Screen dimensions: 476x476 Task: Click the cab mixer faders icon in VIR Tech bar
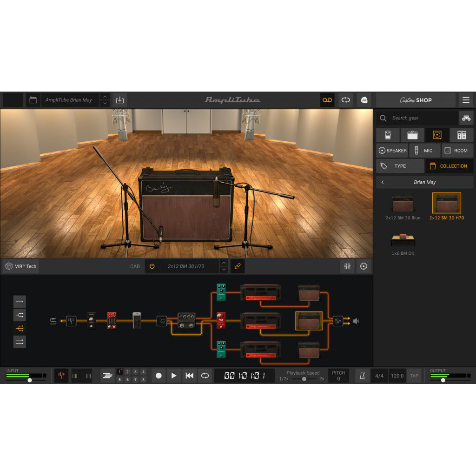[x=347, y=266]
